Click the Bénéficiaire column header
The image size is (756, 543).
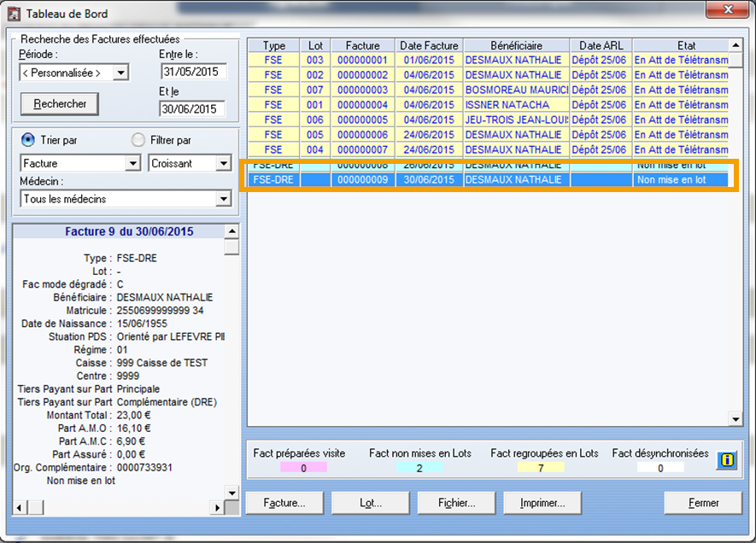tap(516, 46)
